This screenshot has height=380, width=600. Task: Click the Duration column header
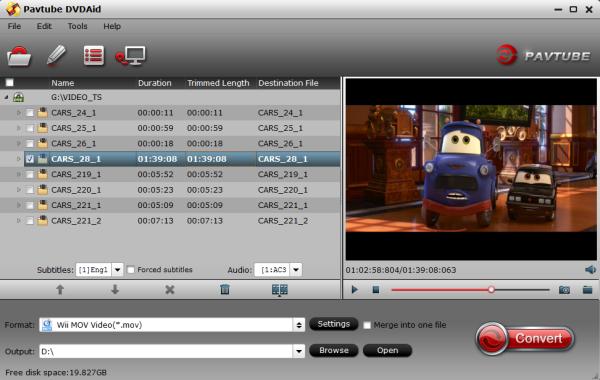click(155, 83)
